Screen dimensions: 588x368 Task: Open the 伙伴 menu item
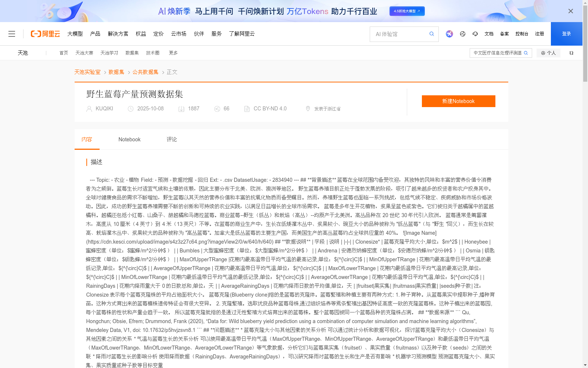199,34
